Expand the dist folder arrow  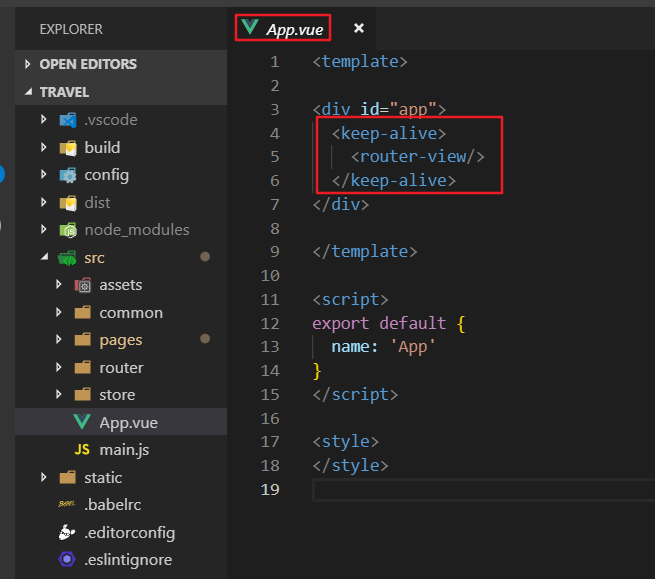(x=43, y=202)
